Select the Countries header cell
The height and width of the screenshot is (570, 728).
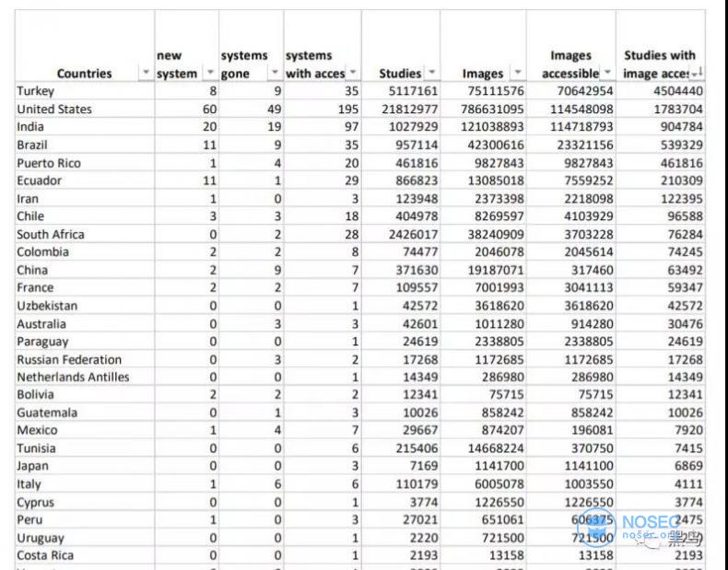(85, 46)
